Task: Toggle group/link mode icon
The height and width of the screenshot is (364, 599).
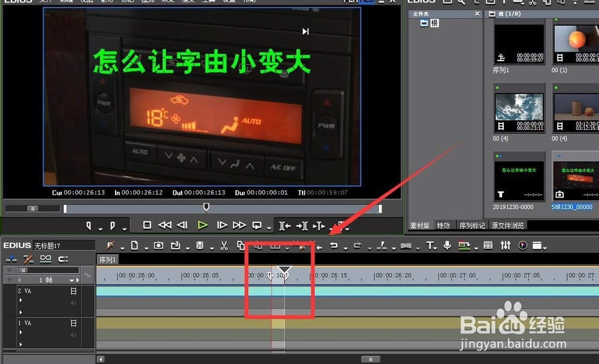Action: [x=46, y=260]
